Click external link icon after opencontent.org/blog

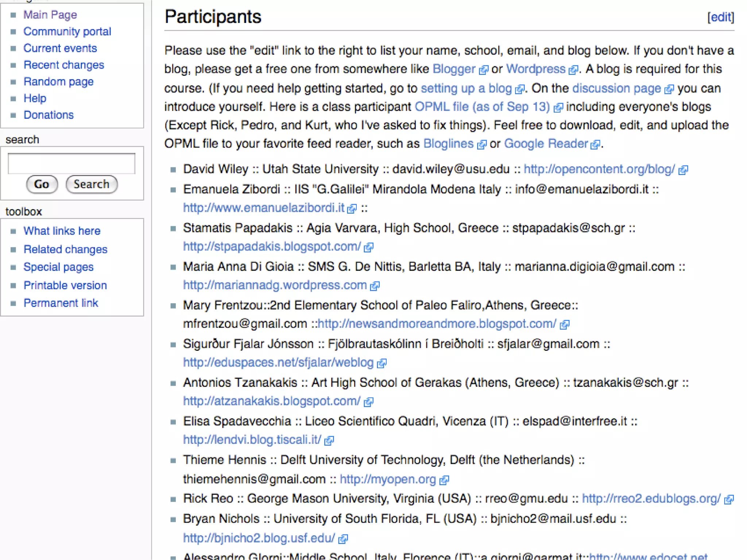(683, 170)
